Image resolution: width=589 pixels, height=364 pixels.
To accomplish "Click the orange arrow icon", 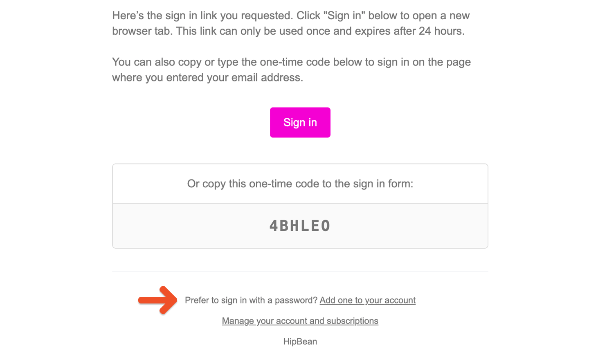I will coord(157,300).
